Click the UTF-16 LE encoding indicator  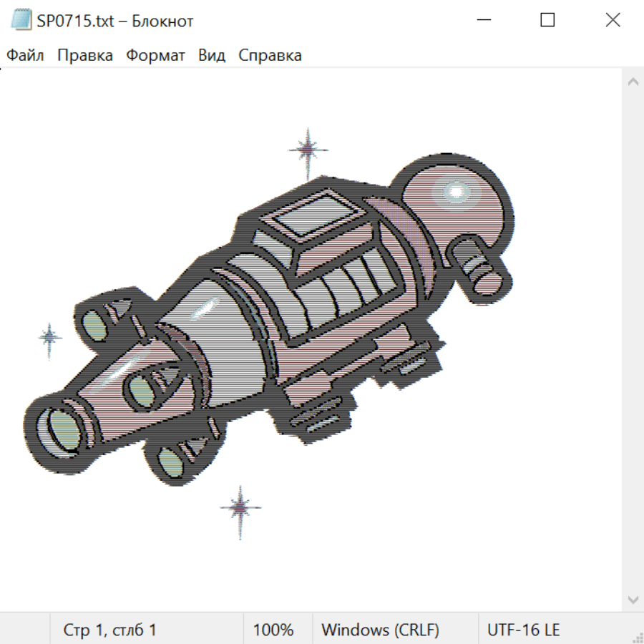pos(523,630)
